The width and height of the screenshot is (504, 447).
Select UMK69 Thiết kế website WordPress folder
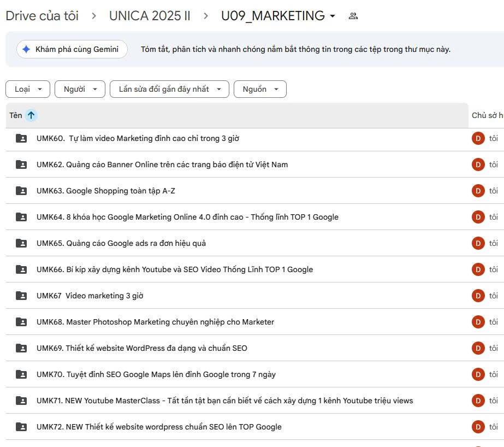click(x=142, y=348)
